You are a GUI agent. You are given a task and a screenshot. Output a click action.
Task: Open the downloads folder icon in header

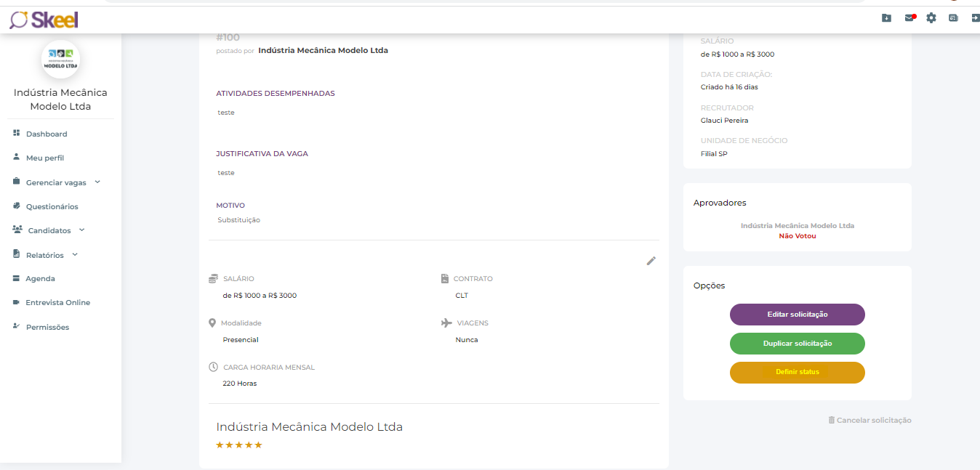886,18
